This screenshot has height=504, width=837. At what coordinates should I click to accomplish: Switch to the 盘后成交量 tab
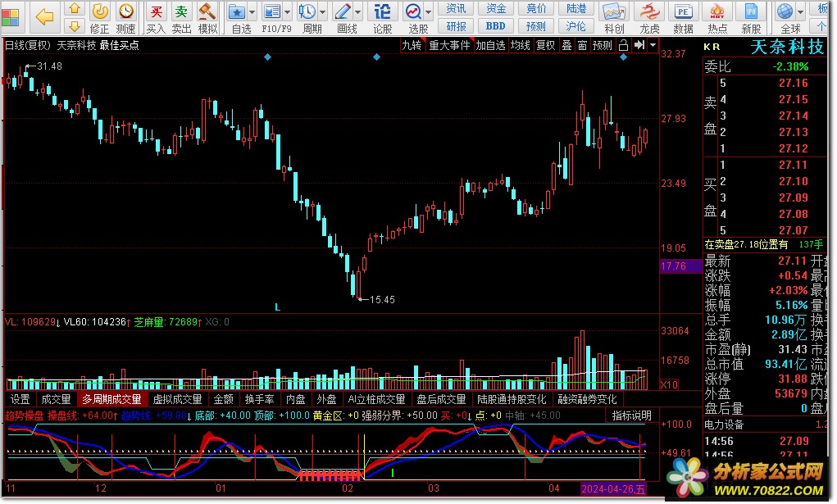pyautogui.click(x=441, y=399)
